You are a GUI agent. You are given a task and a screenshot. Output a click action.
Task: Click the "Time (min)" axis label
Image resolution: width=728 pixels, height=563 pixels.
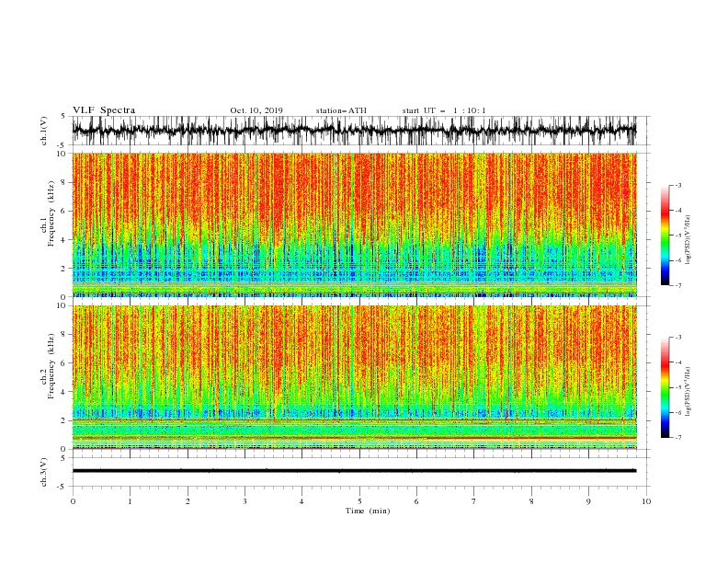[368, 511]
